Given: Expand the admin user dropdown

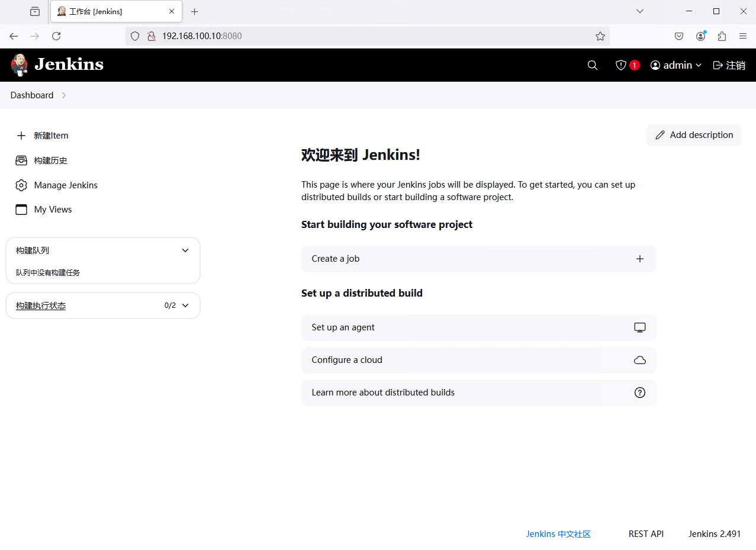Looking at the screenshot, I should click(676, 65).
